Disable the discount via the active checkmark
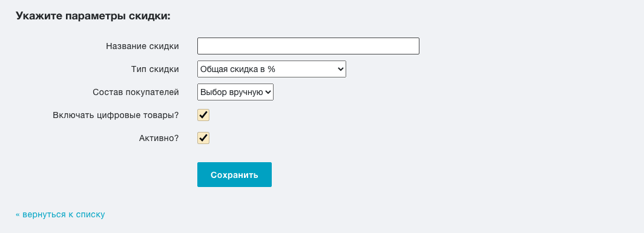 click(x=203, y=138)
